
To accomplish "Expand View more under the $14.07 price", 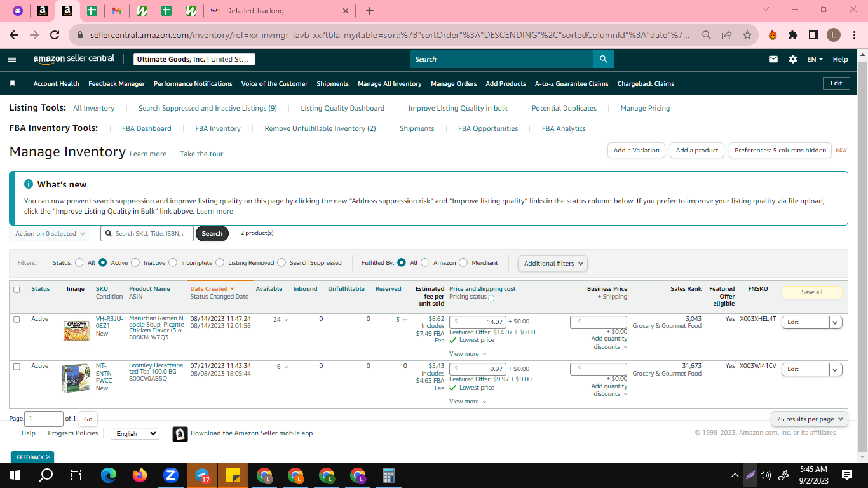I will 468,354.
